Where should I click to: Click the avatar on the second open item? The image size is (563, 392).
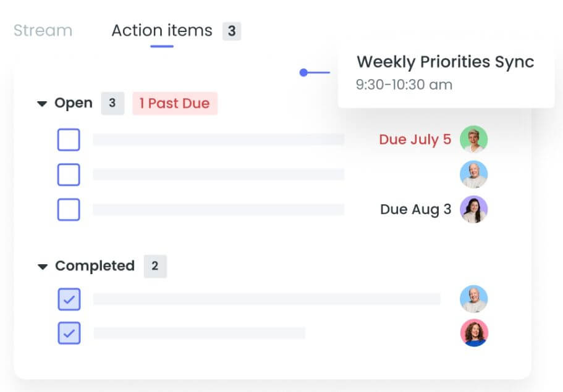tap(473, 174)
